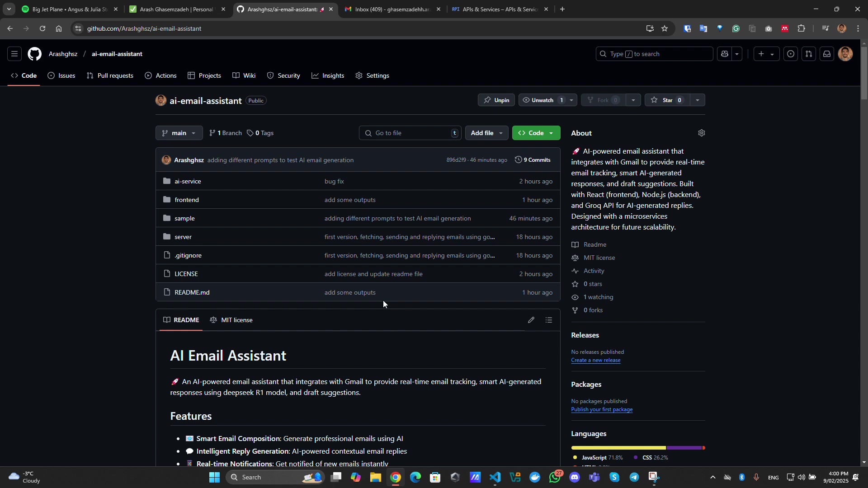Open WhatsApp from the taskbar

pos(555,477)
